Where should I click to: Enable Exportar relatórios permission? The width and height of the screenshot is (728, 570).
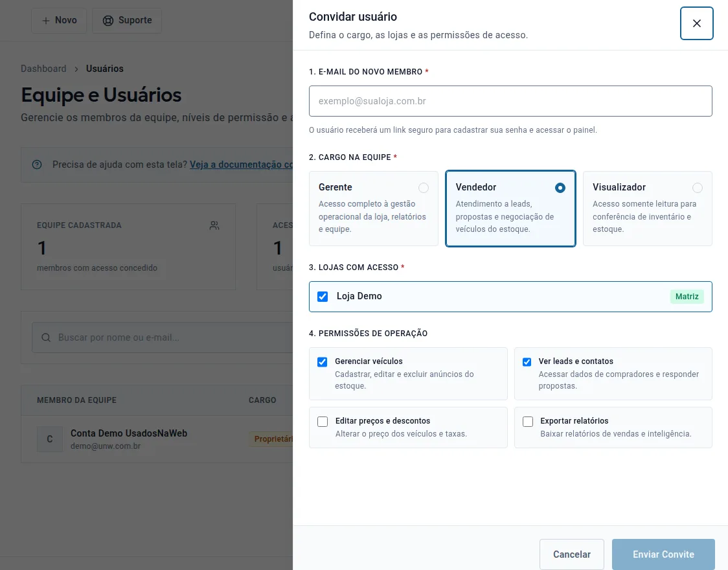point(528,422)
